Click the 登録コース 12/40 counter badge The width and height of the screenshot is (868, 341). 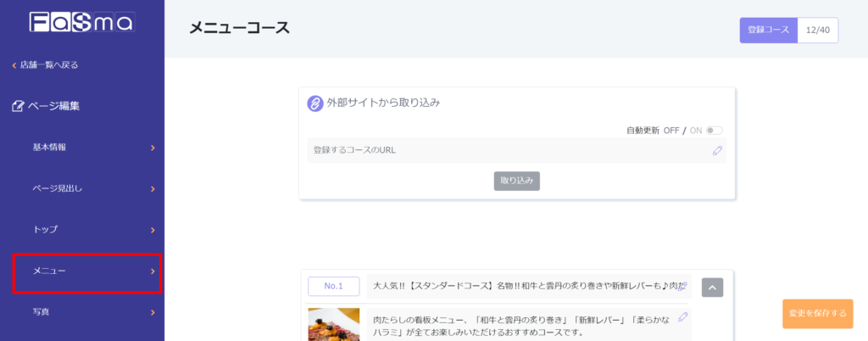click(x=788, y=30)
